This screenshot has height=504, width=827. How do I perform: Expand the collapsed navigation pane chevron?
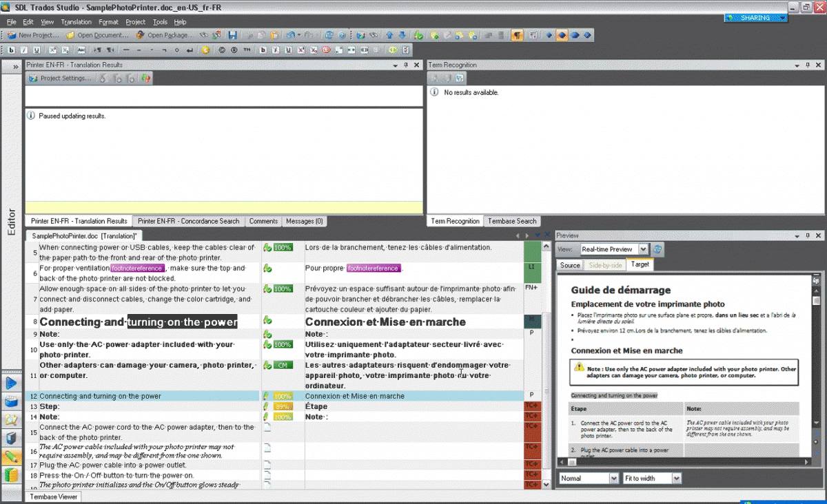tap(15, 66)
